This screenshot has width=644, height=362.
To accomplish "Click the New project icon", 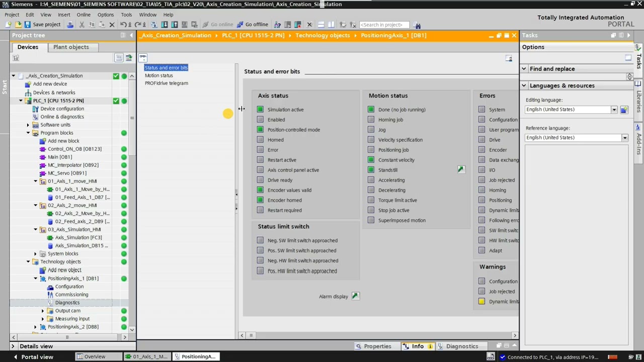I will click(9, 25).
